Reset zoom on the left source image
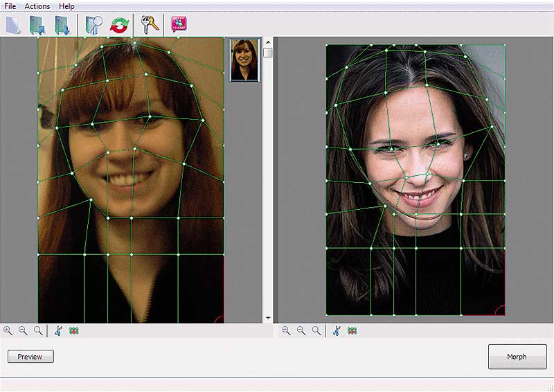Viewport: 554px width, 392px height. tap(38, 331)
